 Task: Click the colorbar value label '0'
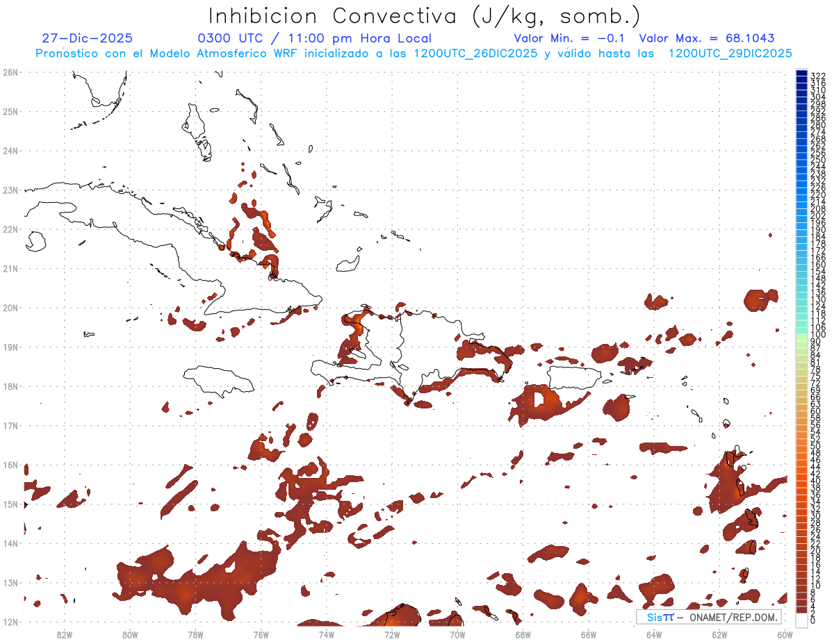(813, 621)
